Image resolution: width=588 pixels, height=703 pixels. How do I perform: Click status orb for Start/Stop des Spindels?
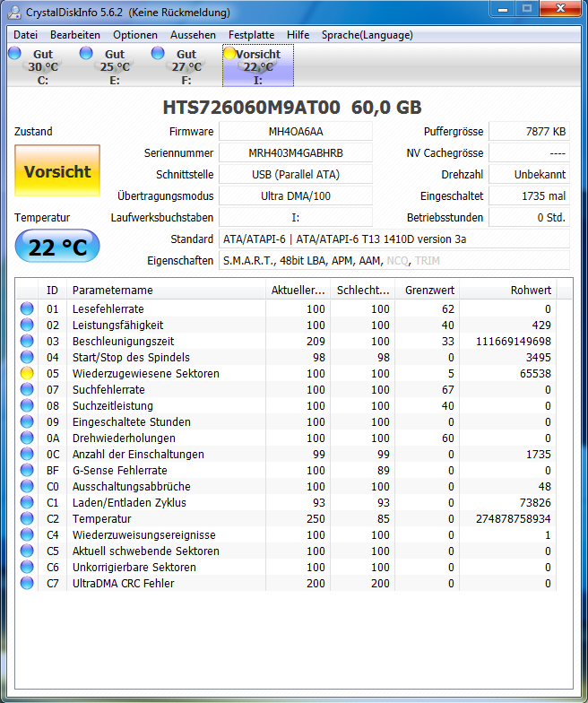(27, 357)
